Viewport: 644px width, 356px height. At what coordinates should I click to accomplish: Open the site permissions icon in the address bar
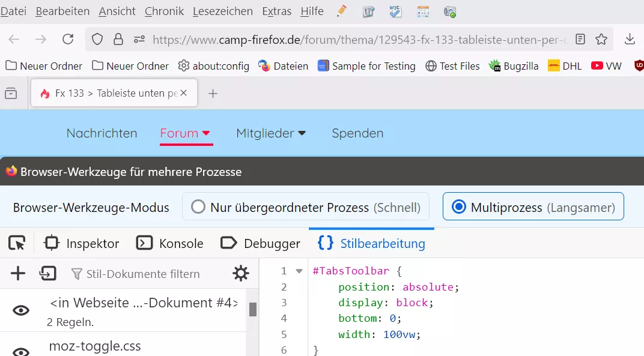139,39
